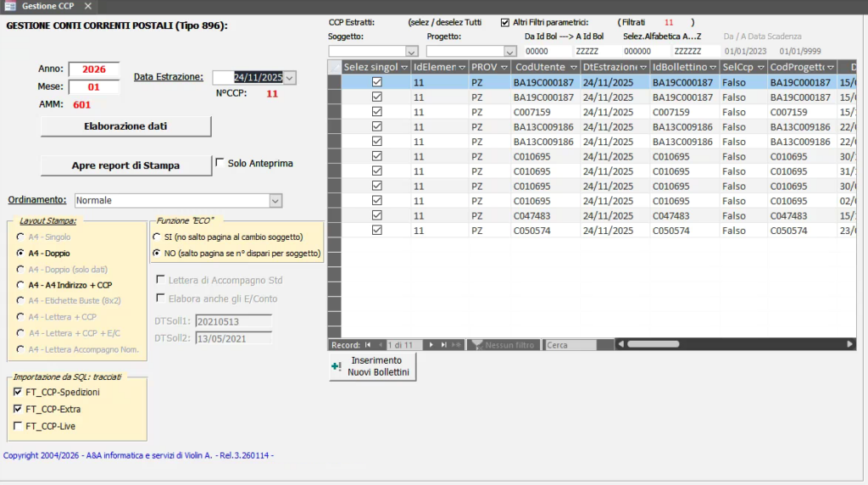868x485 pixels.
Task: Go to next record in navigator
Action: point(431,345)
